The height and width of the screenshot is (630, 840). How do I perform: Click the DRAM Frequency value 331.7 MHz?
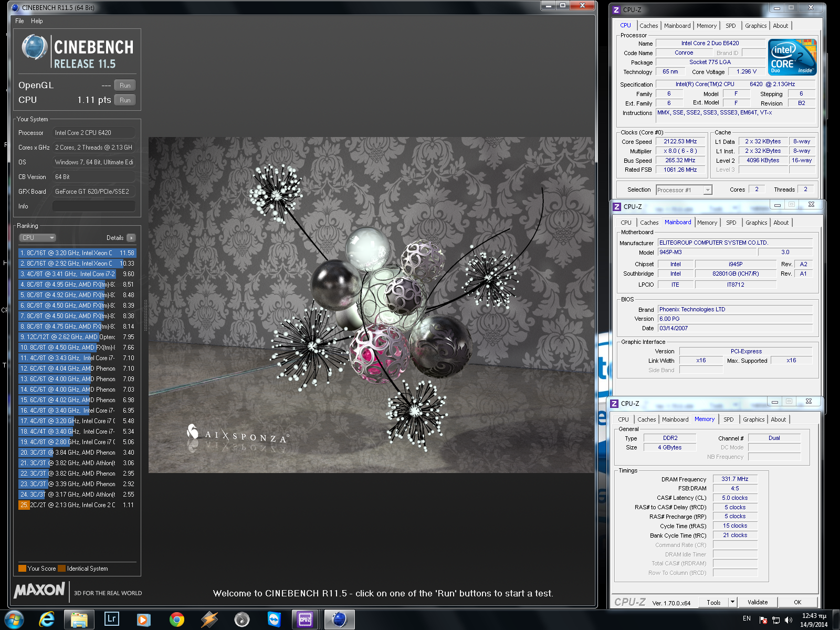point(735,479)
